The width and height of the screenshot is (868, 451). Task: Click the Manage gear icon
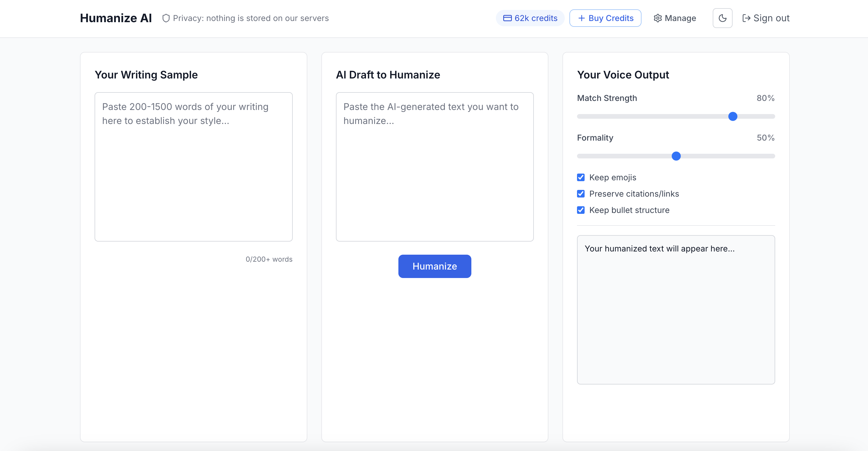click(x=657, y=18)
